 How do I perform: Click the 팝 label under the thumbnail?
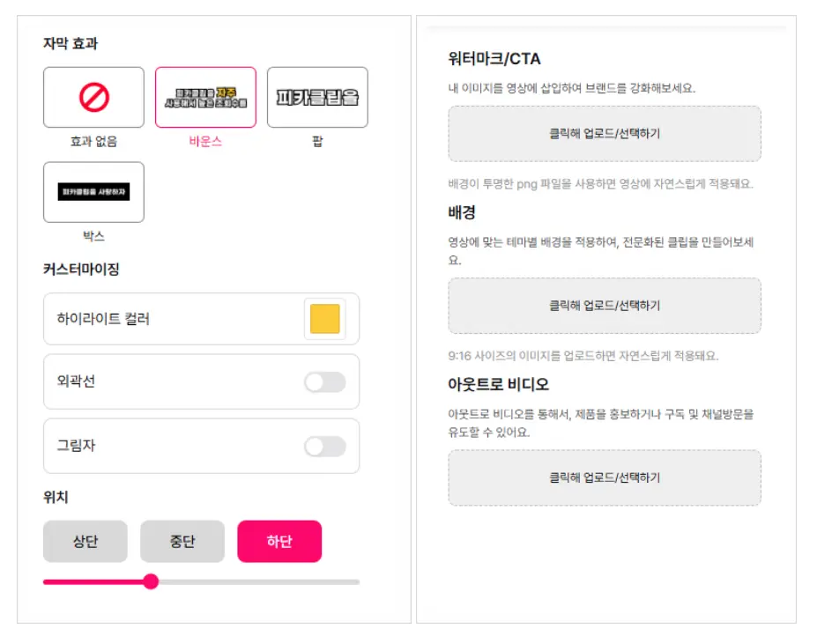317,141
